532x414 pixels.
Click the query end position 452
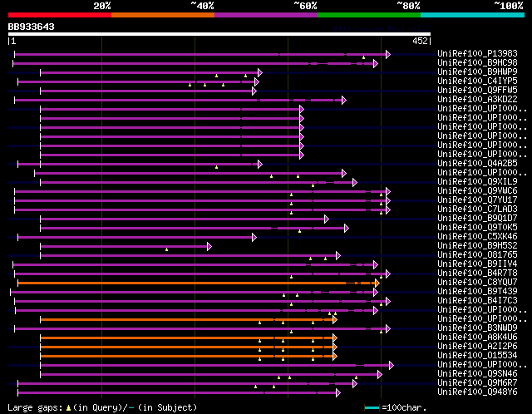point(420,41)
